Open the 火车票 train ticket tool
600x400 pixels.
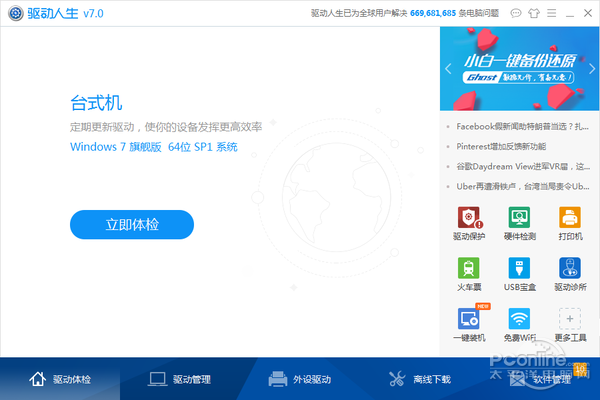469,274
